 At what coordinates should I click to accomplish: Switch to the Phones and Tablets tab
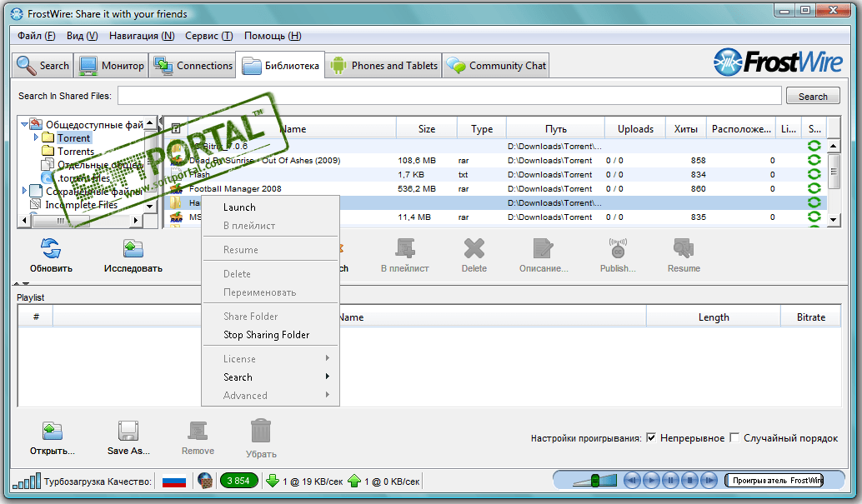(x=383, y=66)
